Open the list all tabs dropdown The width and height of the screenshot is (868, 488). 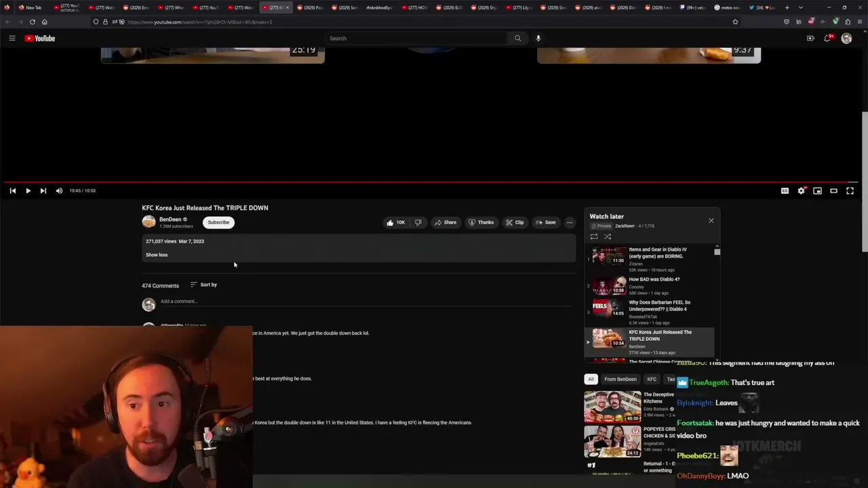pos(801,7)
